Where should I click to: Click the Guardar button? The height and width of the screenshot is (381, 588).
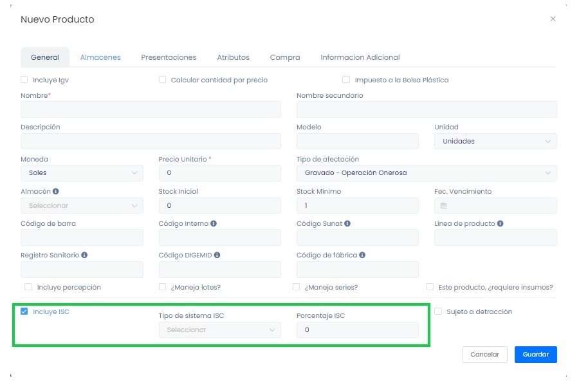(x=535, y=355)
